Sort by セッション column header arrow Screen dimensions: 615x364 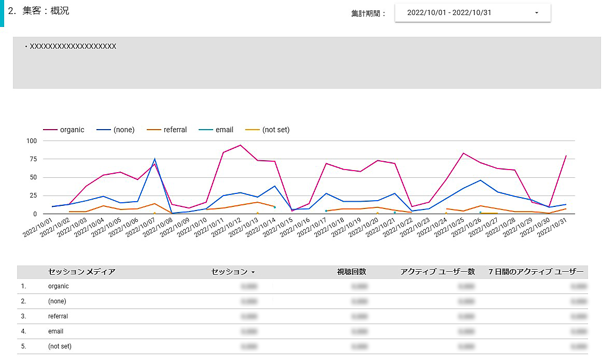tap(253, 272)
